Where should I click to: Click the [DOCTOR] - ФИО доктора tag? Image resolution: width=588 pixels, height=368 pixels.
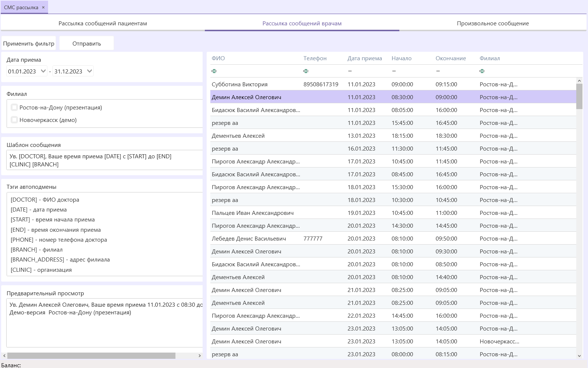pos(45,199)
